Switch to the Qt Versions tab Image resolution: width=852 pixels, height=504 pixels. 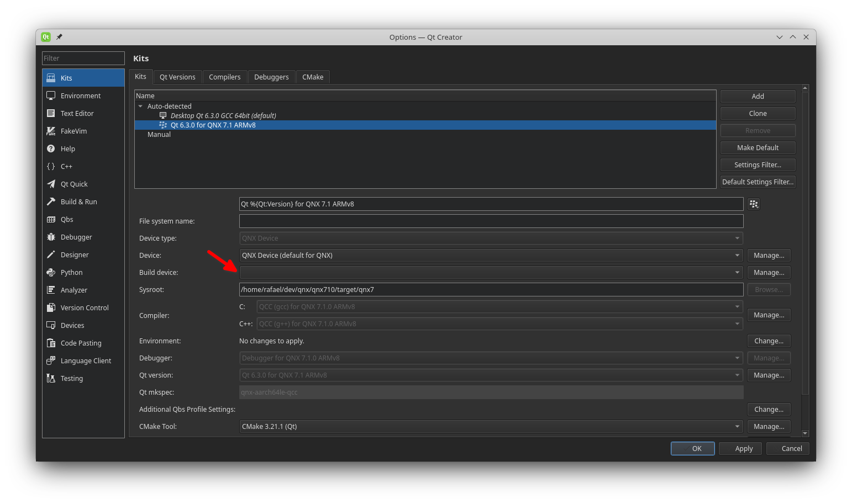(177, 77)
